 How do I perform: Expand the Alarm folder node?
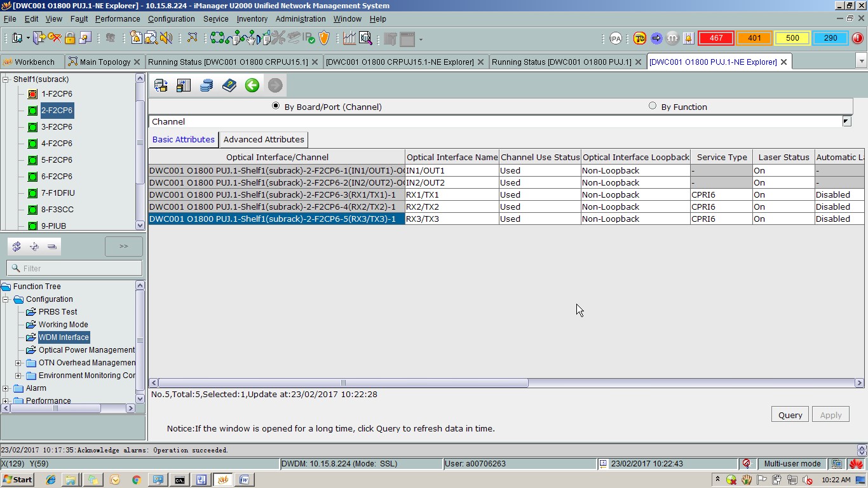[x=6, y=388]
